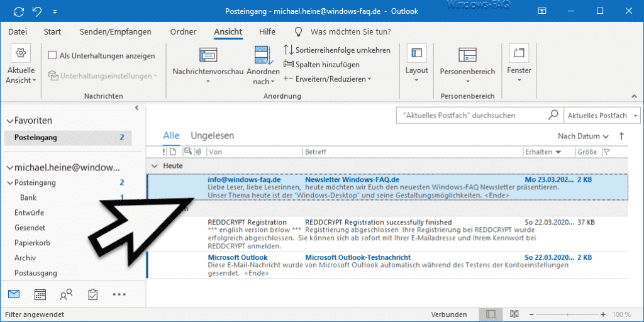
Task: Switch to Mail view icon
Action: tap(14, 294)
